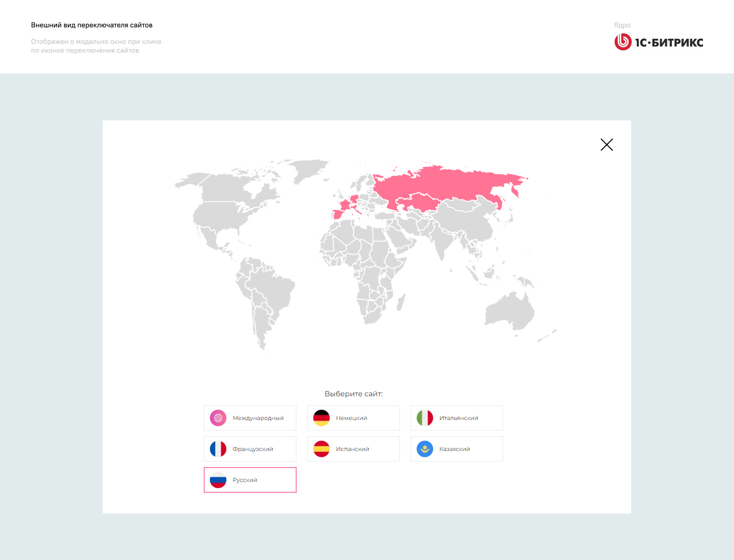Pick the Испанский site label

click(353, 449)
